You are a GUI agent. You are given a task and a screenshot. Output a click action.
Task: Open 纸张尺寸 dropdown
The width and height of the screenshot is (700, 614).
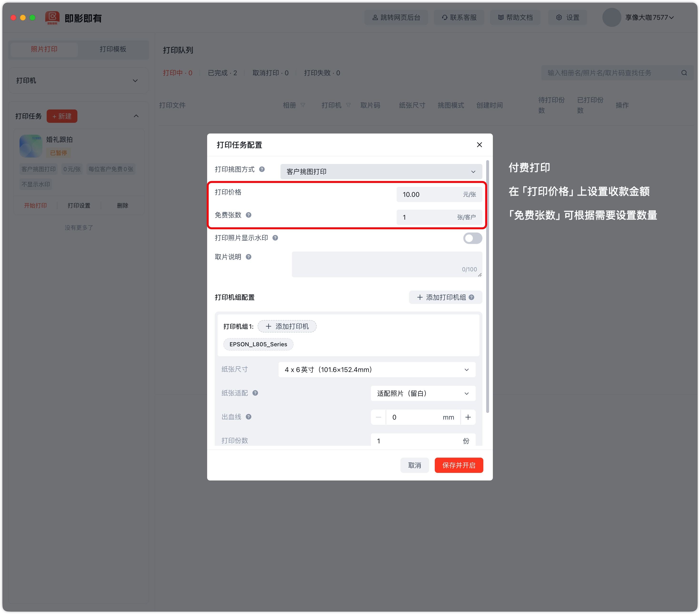(377, 370)
